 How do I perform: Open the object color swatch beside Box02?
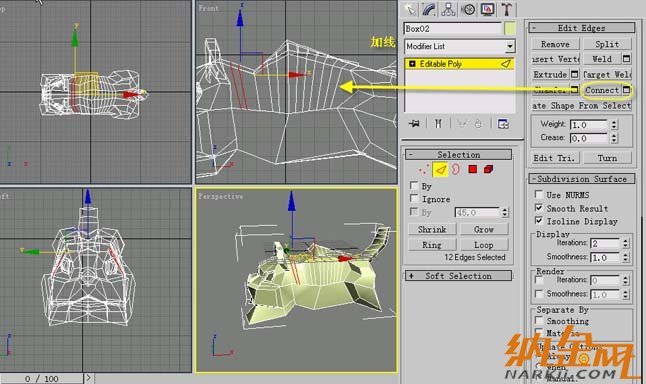click(510, 28)
